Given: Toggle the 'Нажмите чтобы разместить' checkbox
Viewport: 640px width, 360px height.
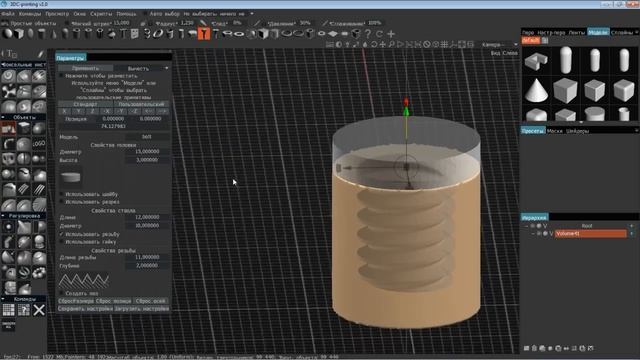Looking at the screenshot, I should [62, 76].
